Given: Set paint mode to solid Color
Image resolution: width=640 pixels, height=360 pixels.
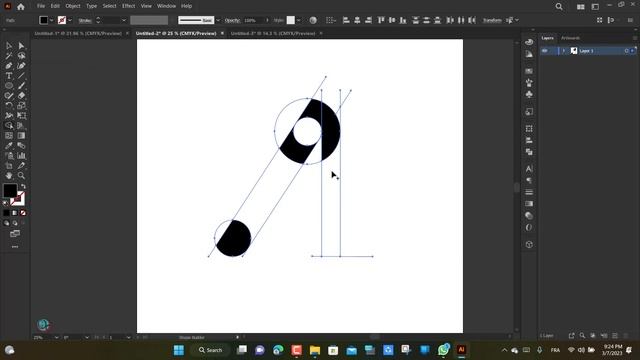Looking at the screenshot, I should pyautogui.click(x=6, y=213).
